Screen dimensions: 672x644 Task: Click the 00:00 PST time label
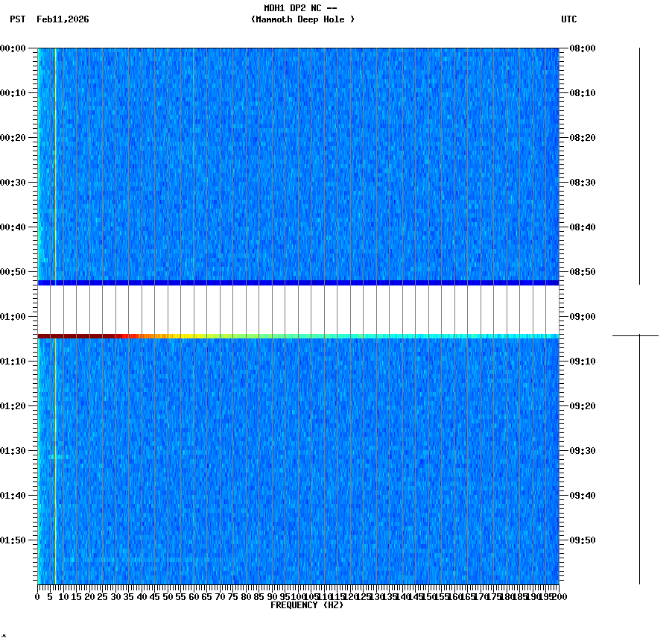[14, 48]
